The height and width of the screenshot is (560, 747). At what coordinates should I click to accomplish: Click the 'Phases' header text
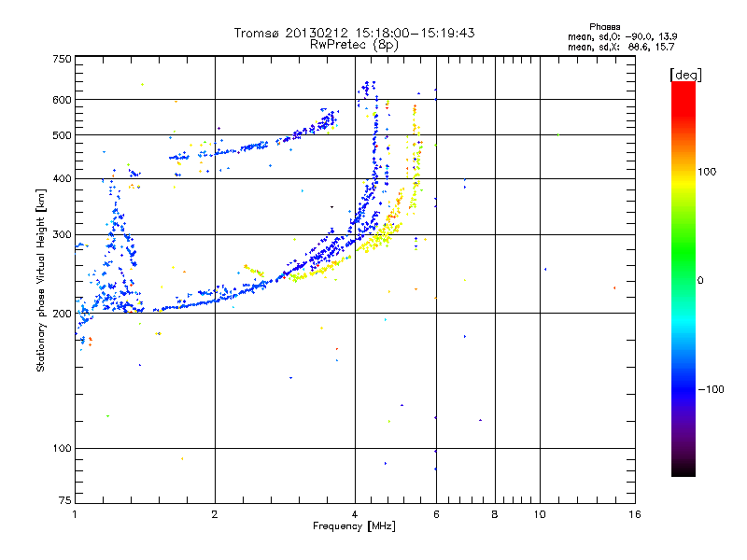click(604, 27)
